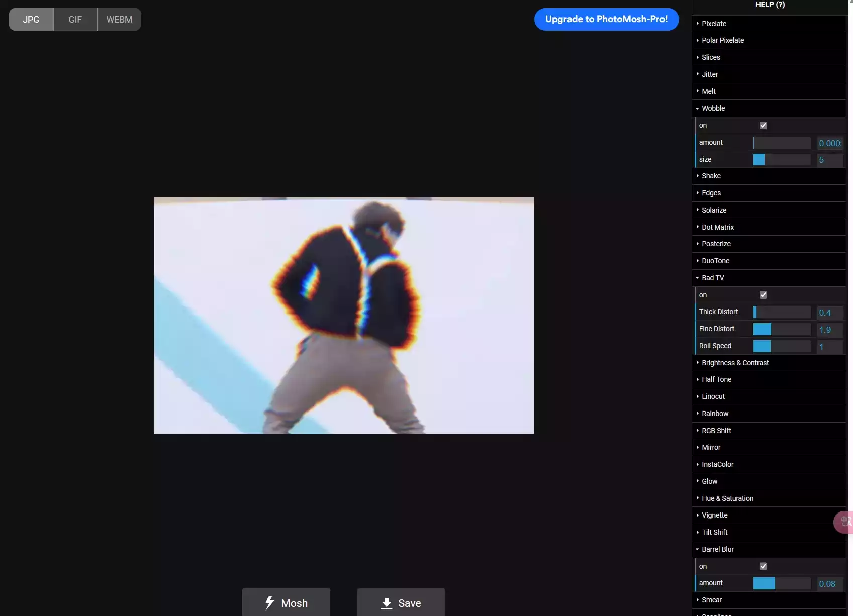Expand the RGB Shift effect
Screen dimensions: 853x616
tap(716, 431)
